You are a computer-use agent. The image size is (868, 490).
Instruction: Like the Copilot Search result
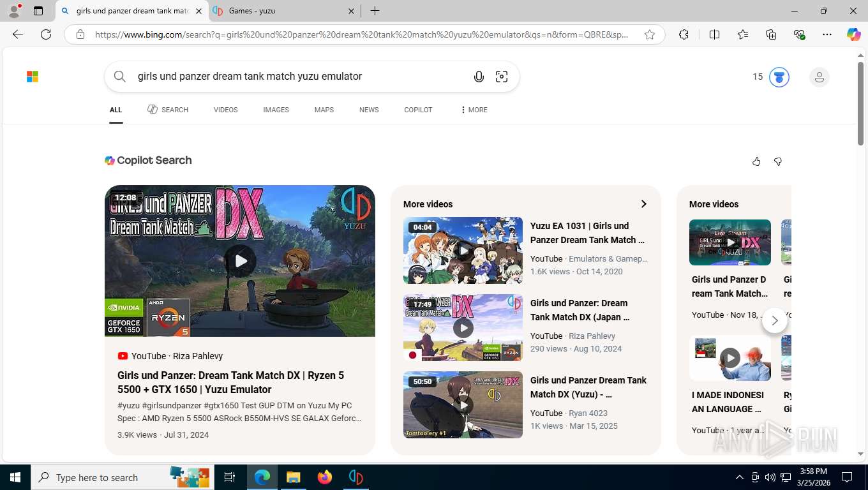pos(756,161)
